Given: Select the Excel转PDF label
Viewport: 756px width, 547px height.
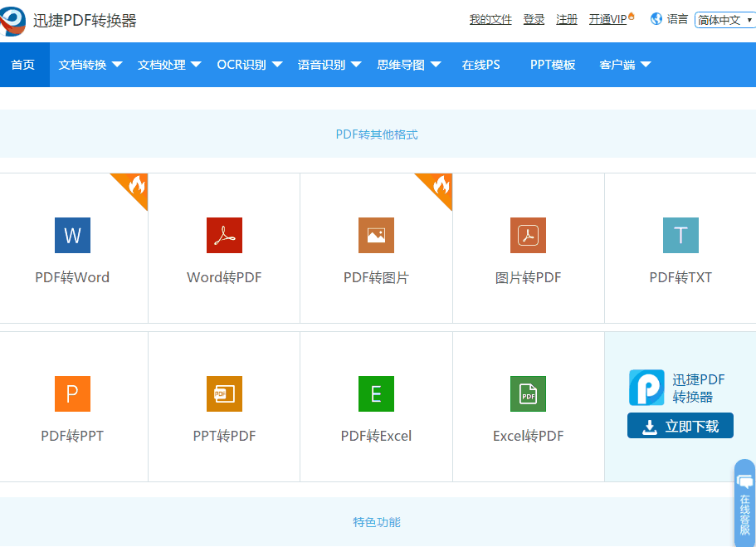Looking at the screenshot, I should 528,436.
